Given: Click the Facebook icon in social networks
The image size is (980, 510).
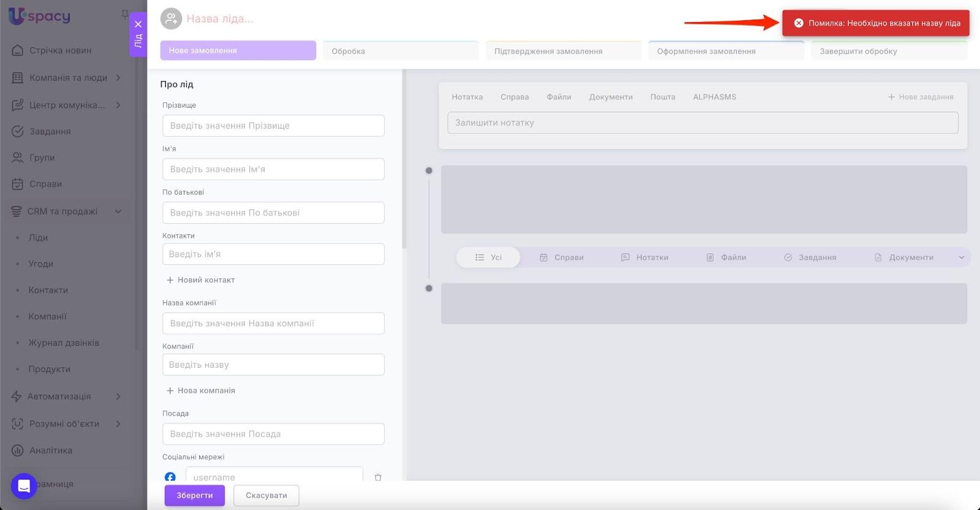Looking at the screenshot, I should 170,476.
